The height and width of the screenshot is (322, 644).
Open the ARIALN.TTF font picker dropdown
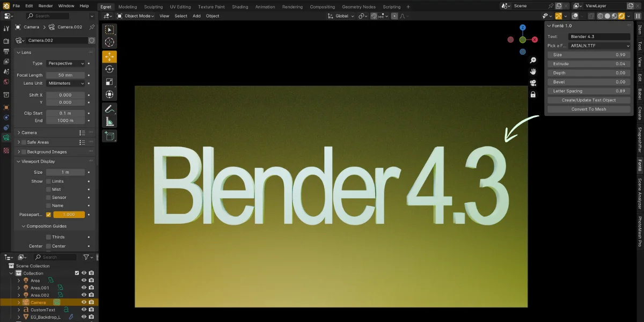tap(599, 46)
